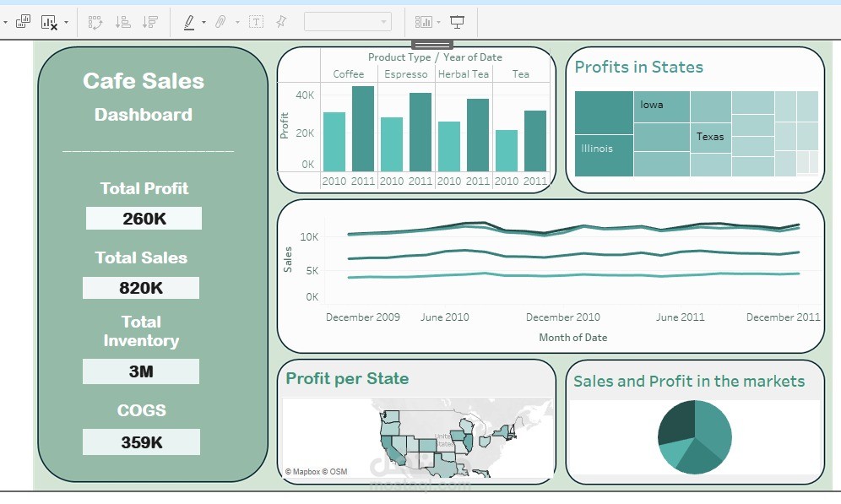Click the middle sales line in chart
Screen dimensions: 841x504
point(574,255)
